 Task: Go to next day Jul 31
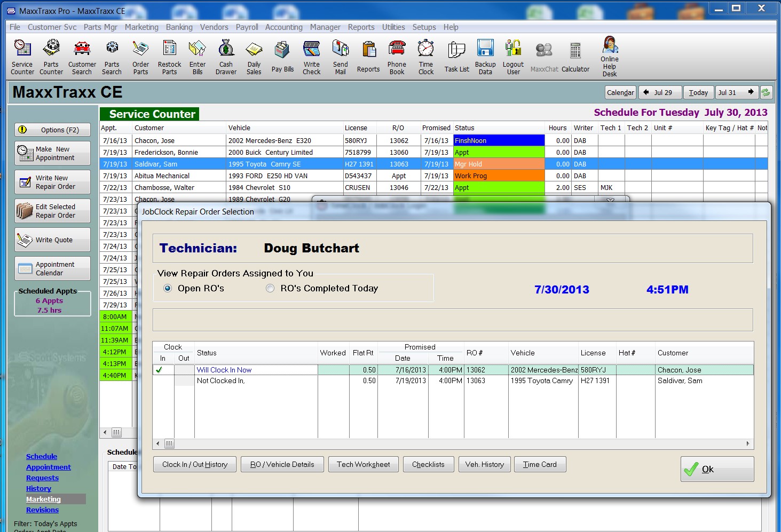click(736, 92)
